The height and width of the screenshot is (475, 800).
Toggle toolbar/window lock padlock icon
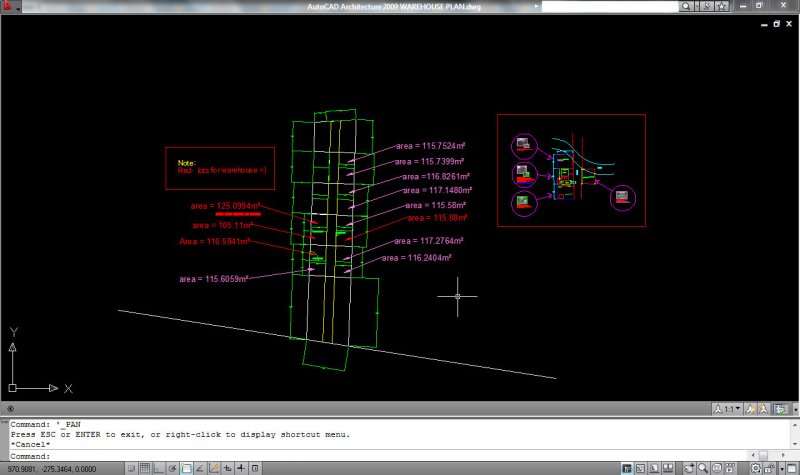(769, 468)
